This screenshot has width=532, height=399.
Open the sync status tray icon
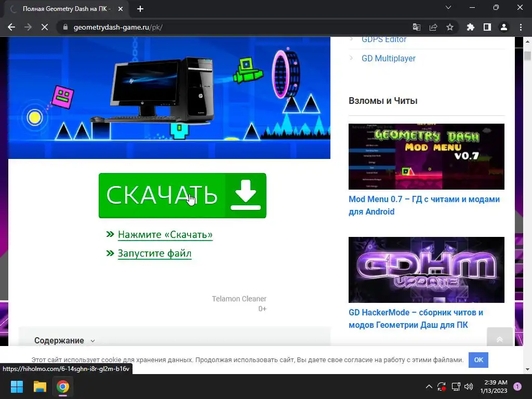coord(442,387)
